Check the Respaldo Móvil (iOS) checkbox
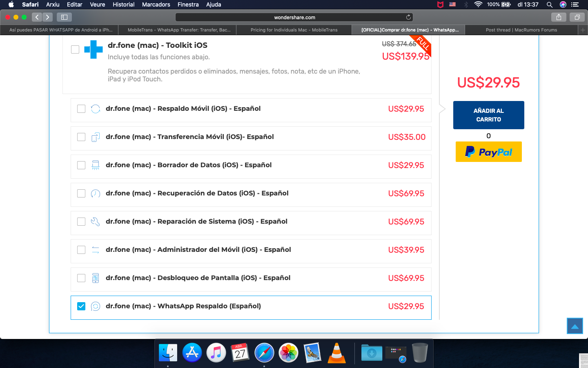This screenshot has width=588, height=368. click(81, 109)
